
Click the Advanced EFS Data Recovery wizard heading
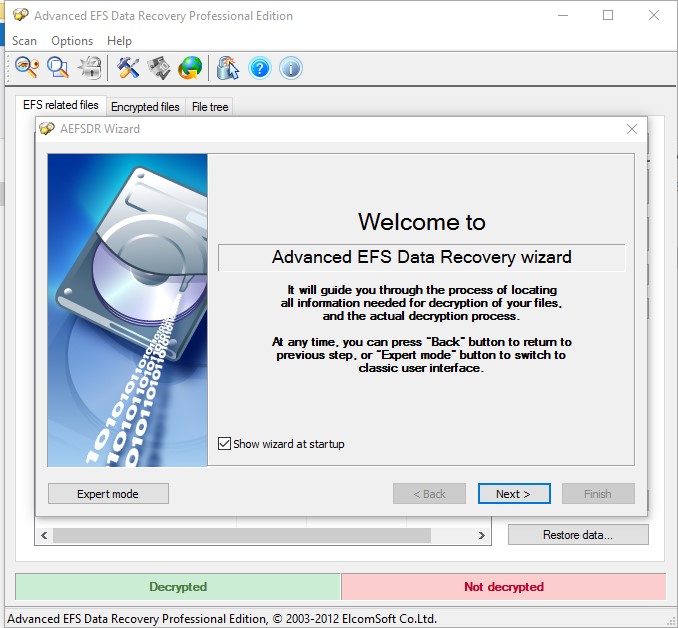tap(422, 257)
